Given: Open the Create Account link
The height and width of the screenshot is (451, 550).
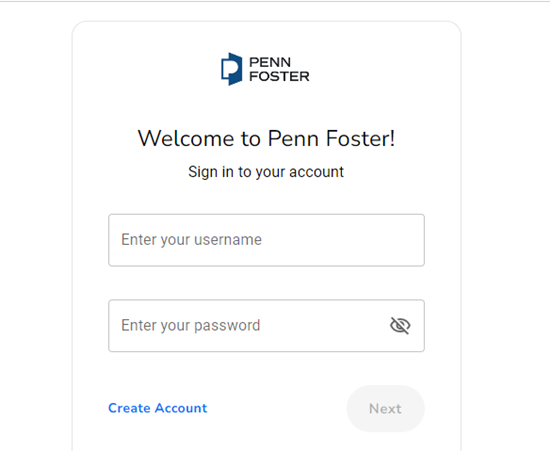Looking at the screenshot, I should (x=158, y=408).
